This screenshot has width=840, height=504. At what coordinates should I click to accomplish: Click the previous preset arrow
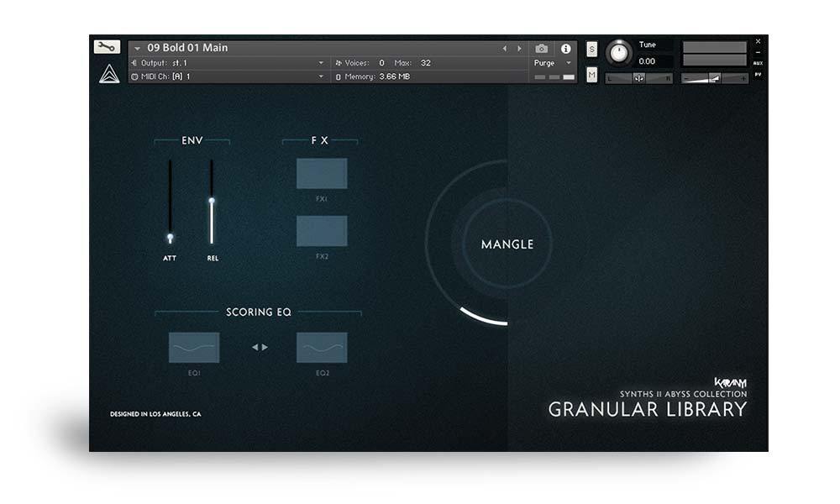point(507,49)
